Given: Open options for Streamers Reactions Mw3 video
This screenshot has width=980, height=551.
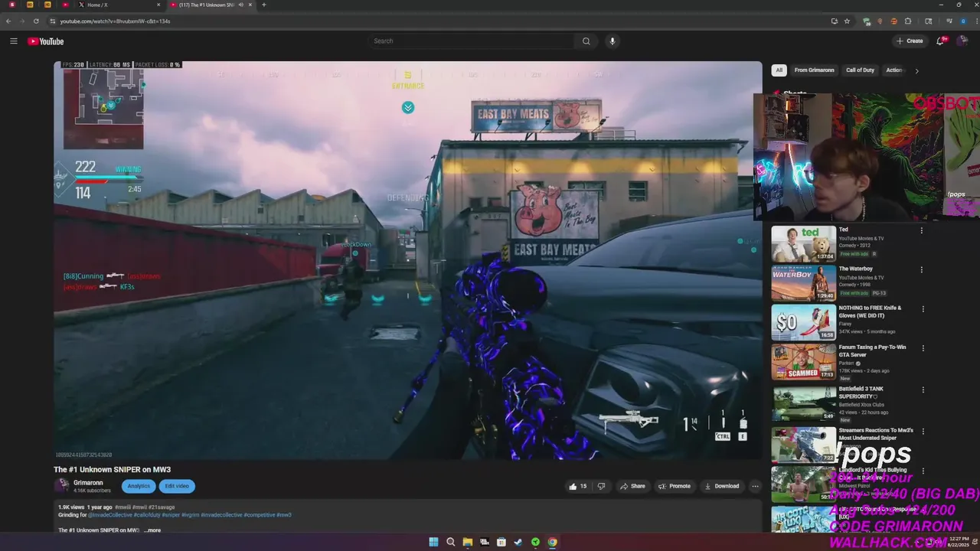Looking at the screenshot, I should [923, 431].
